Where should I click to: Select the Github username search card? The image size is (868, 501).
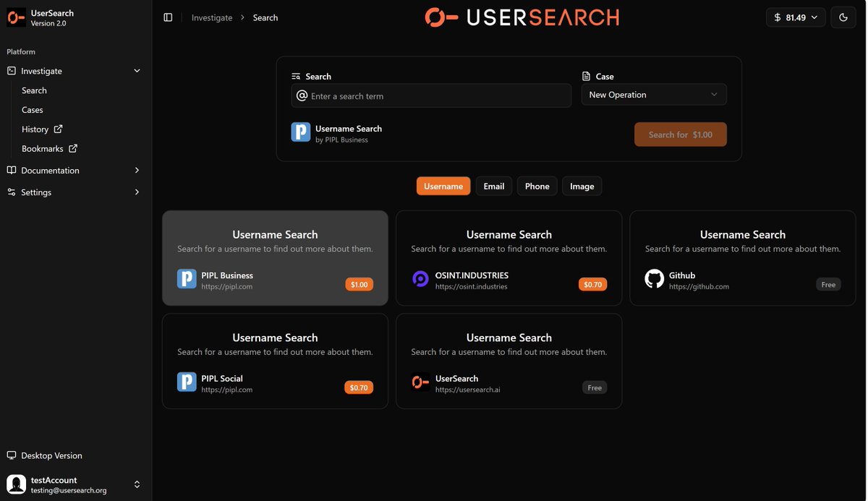pyautogui.click(x=742, y=258)
